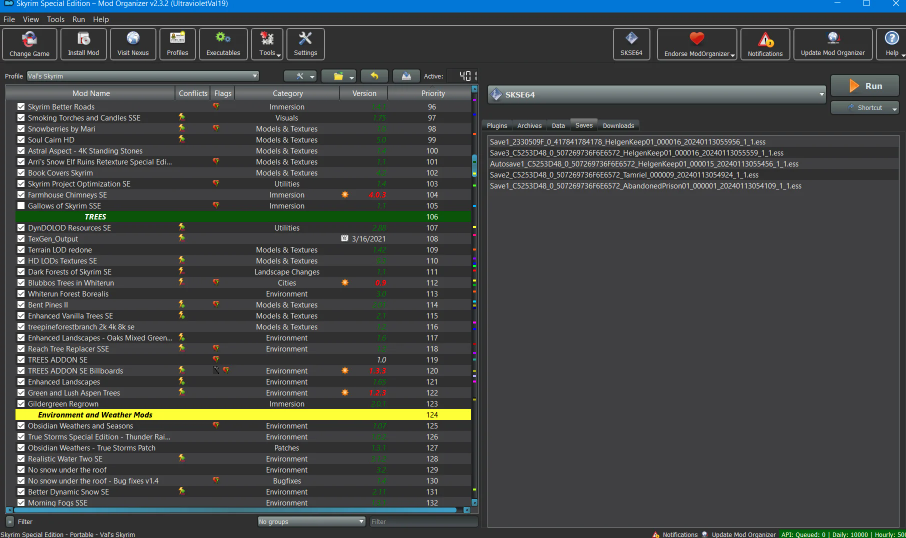Switch to the Plugins tab

496,126
